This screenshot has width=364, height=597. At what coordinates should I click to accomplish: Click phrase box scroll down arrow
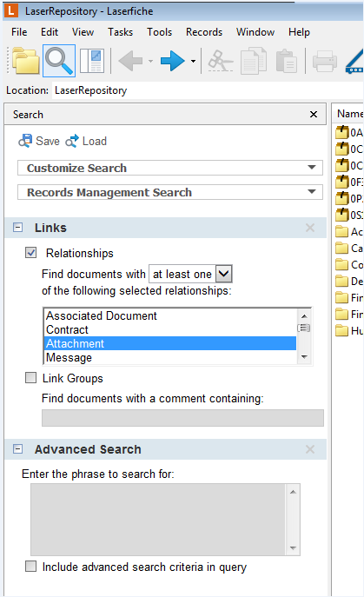pyautogui.click(x=293, y=547)
